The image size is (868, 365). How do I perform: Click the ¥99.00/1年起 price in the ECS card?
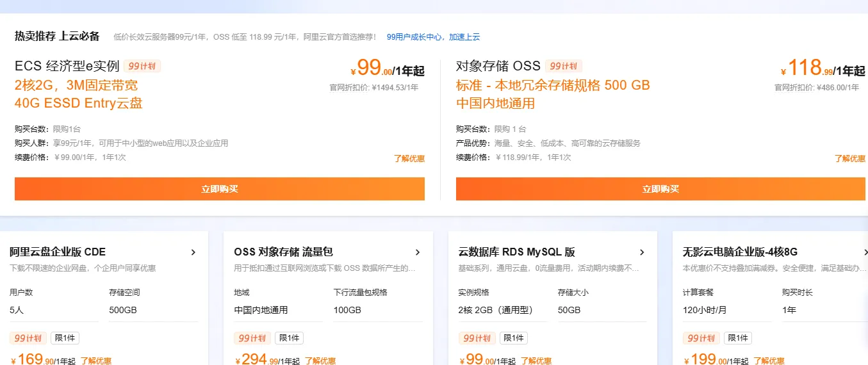388,68
